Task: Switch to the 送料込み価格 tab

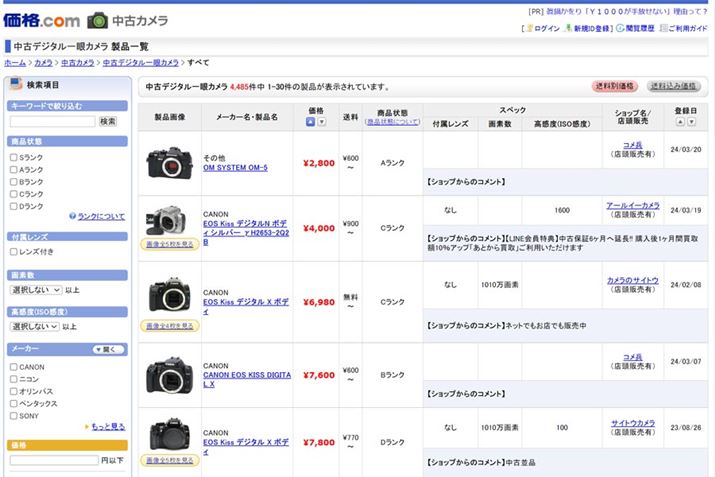Action: click(673, 86)
